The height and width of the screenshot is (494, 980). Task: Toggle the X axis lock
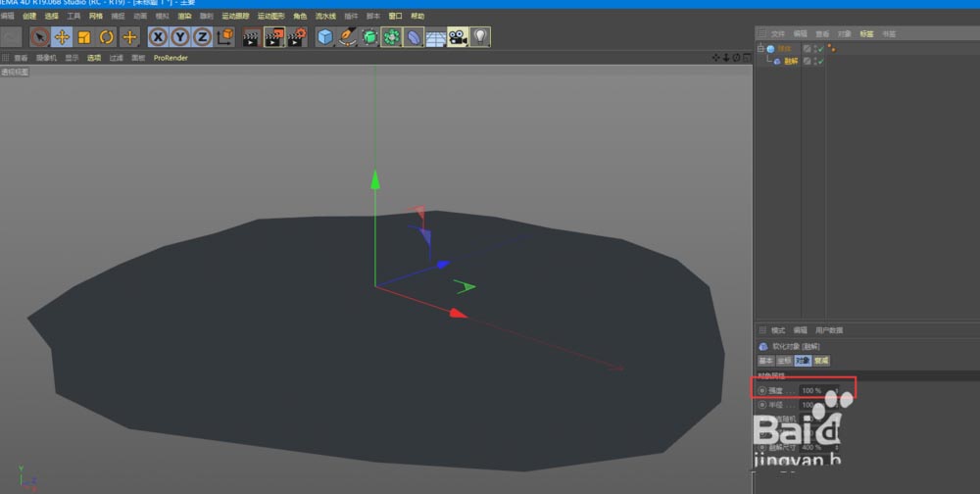click(x=158, y=37)
